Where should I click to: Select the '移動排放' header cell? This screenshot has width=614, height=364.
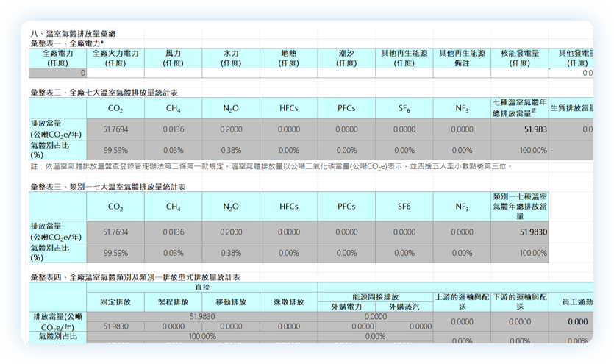coord(231,301)
